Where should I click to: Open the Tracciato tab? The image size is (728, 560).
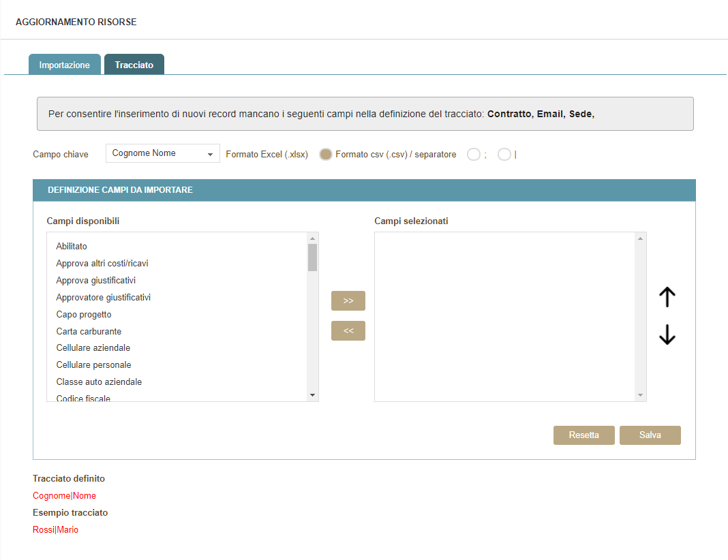134,65
